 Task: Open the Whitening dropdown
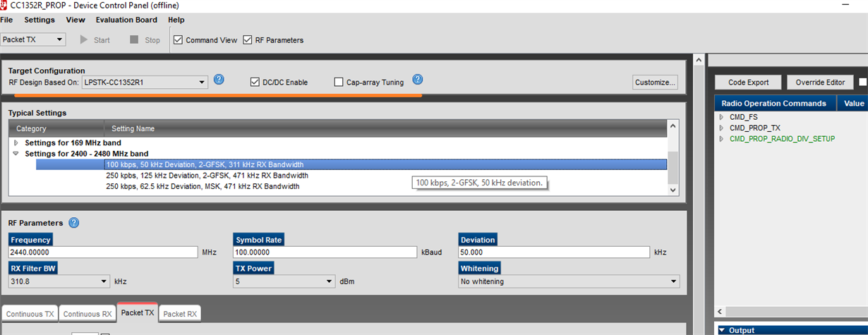pyautogui.click(x=569, y=281)
